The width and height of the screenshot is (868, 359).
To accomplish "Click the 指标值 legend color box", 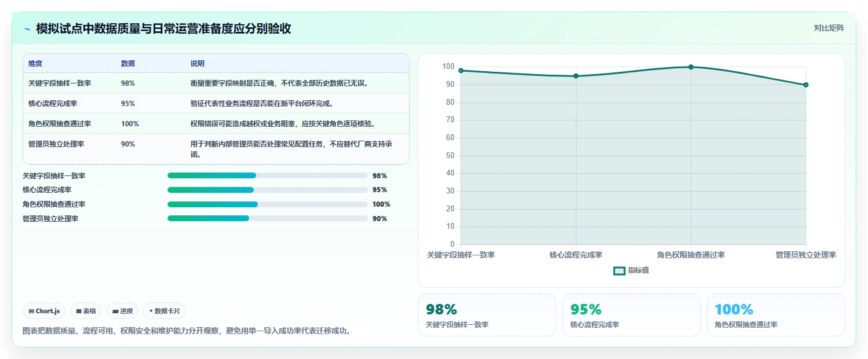I will point(619,270).
